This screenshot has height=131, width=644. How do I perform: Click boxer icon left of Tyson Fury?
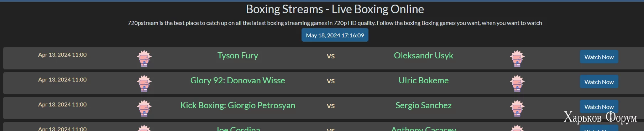pyautogui.click(x=144, y=58)
